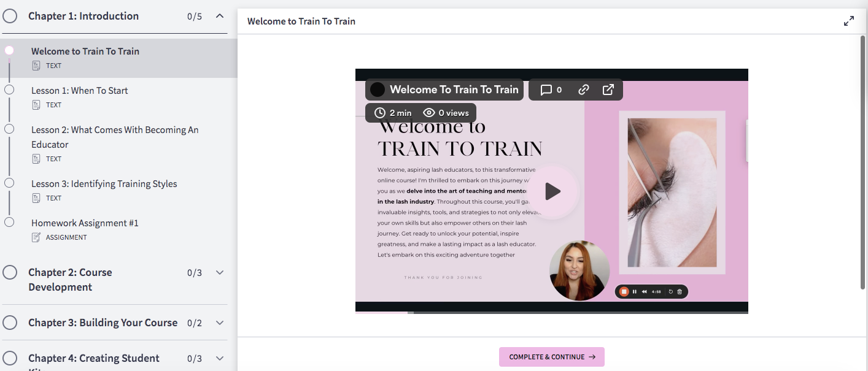Click the fullscreen expand icon
Screen dimensions: 868x371
coord(848,21)
